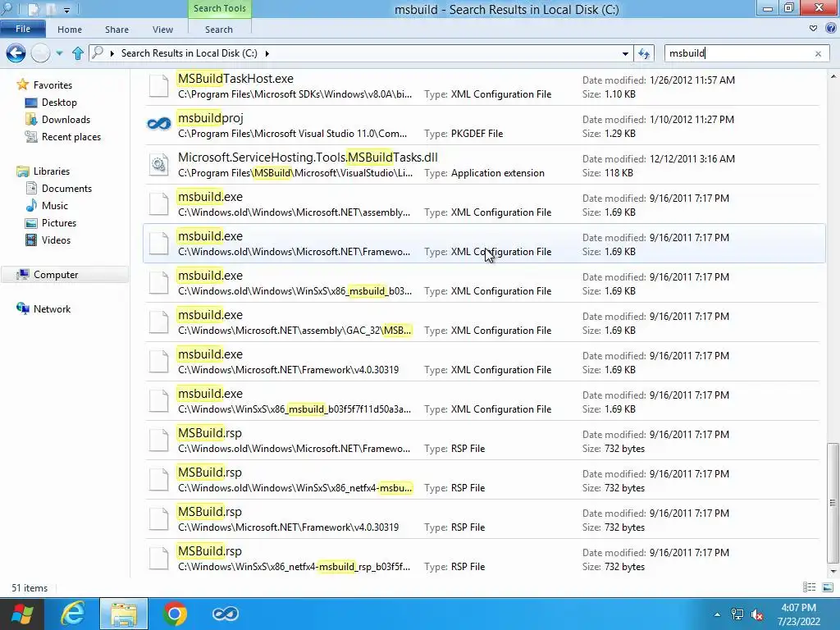Viewport: 840px width, 630px height.
Task: Open Help with the question mark icon
Action: pyautogui.click(x=832, y=29)
